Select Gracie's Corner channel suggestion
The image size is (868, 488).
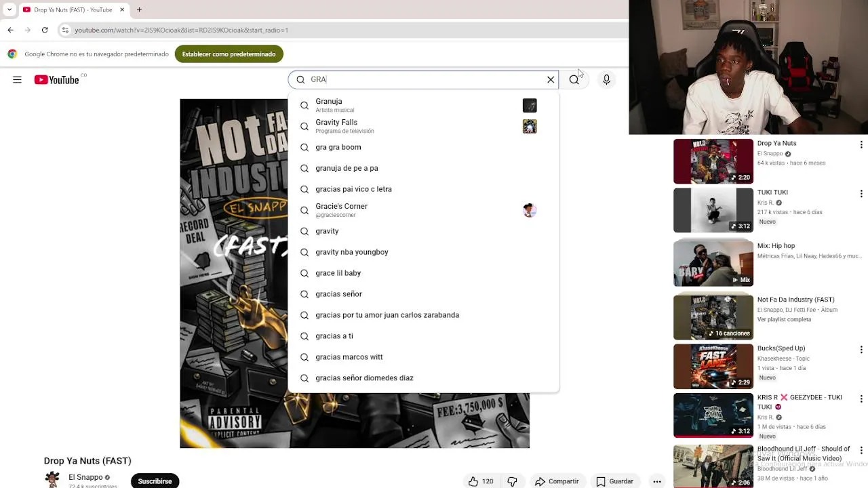[423, 210]
